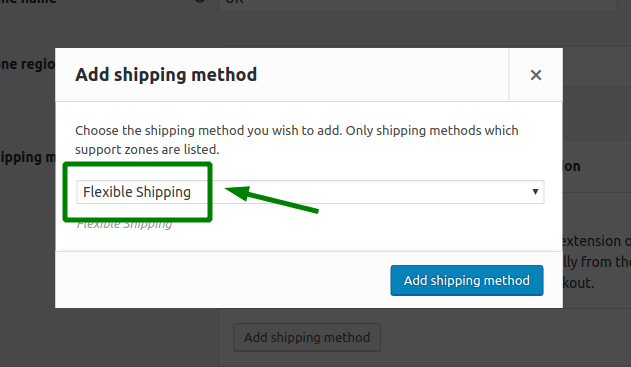The height and width of the screenshot is (367, 631).
Task: Click the partially visible Zone regions label
Action: [x=27, y=64]
